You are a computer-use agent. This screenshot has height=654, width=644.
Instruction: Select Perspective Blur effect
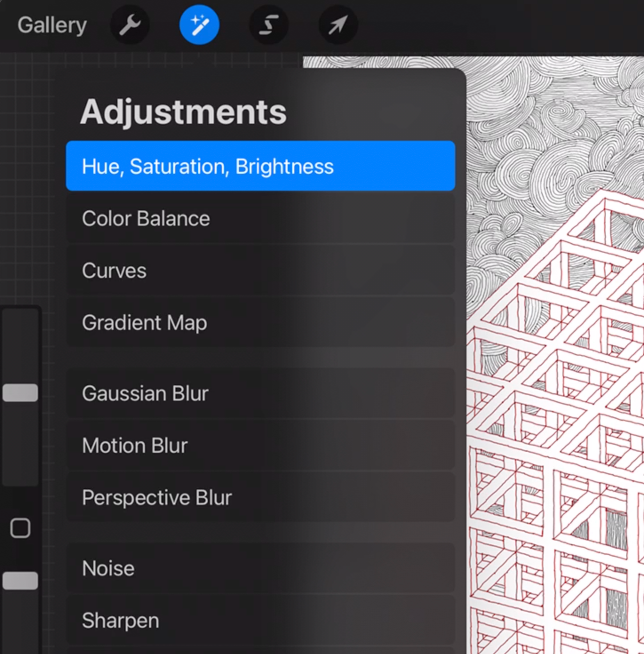(260, 497)
